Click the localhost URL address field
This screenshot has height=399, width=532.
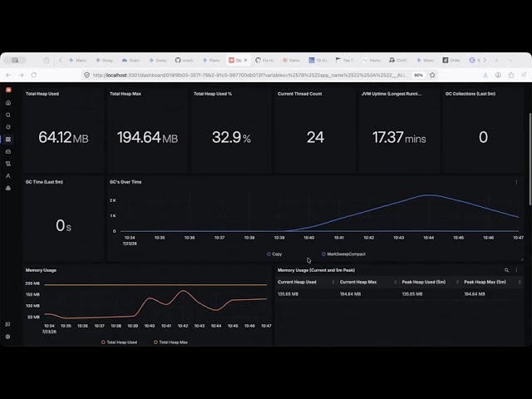tap(249, 75)
